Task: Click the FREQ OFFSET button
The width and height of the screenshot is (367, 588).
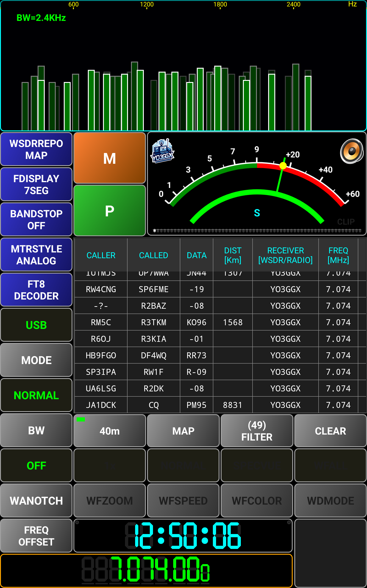Action: click(36, 536)
